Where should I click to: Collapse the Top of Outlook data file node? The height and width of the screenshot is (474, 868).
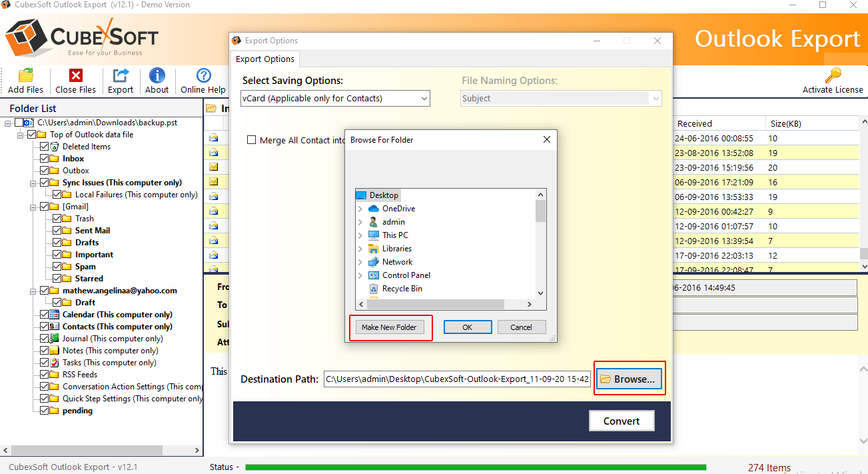21,135
